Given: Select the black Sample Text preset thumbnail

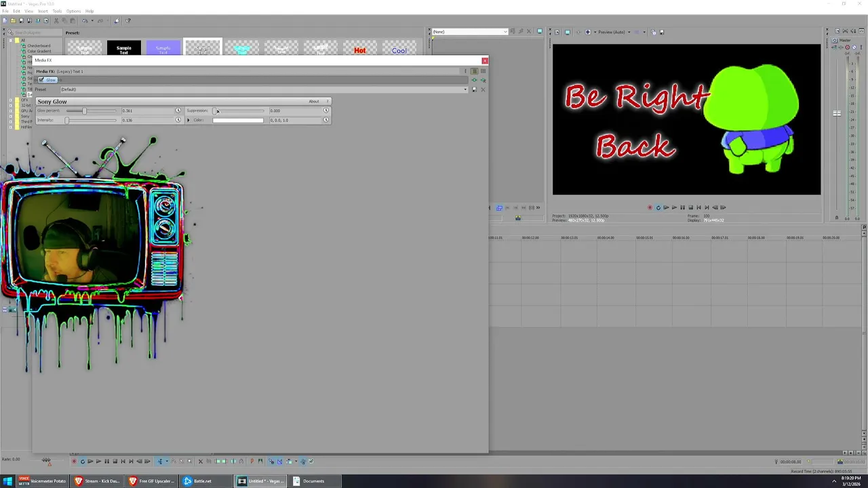Looking at the screenshot, I should [124, 49].
